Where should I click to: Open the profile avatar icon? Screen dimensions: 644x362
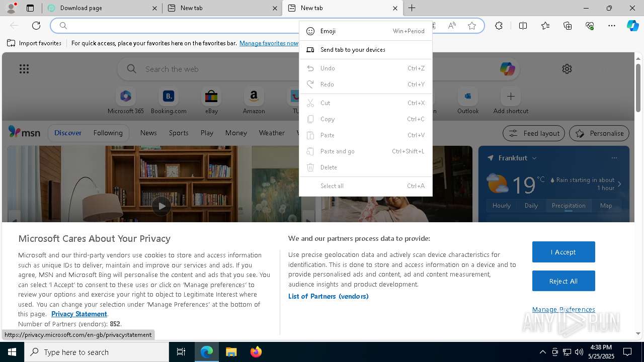[11, 8]
